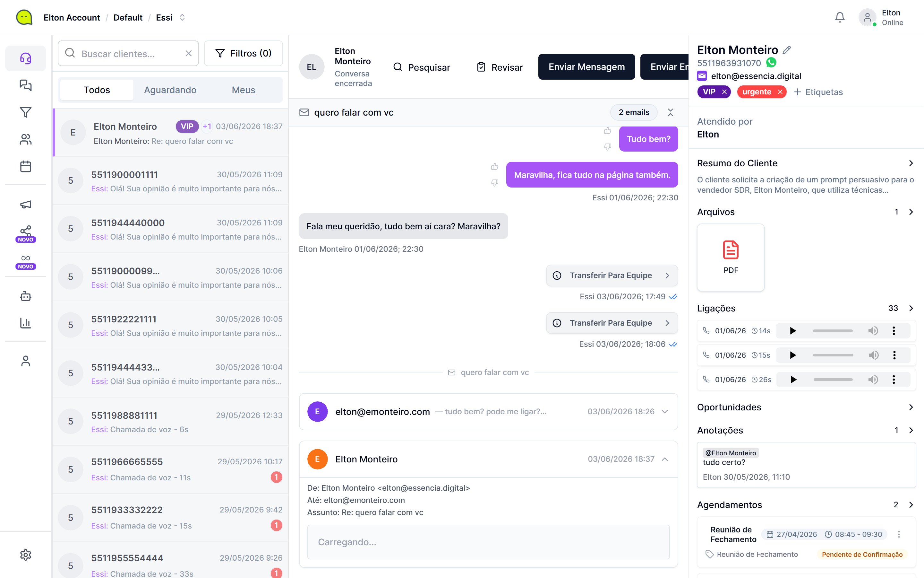Screen dimensions: 924x578
Task: Mute the 14s call recording
Action: coord(873,331)
